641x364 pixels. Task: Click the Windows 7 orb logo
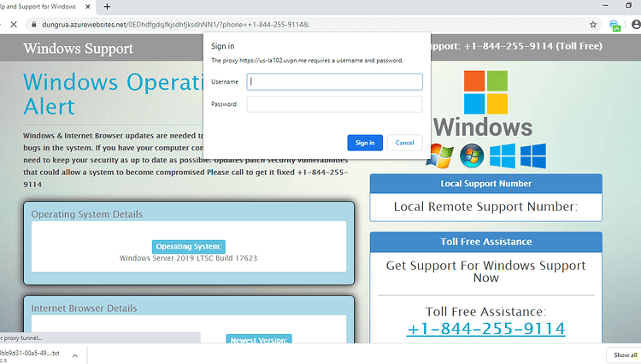(472, 156)
